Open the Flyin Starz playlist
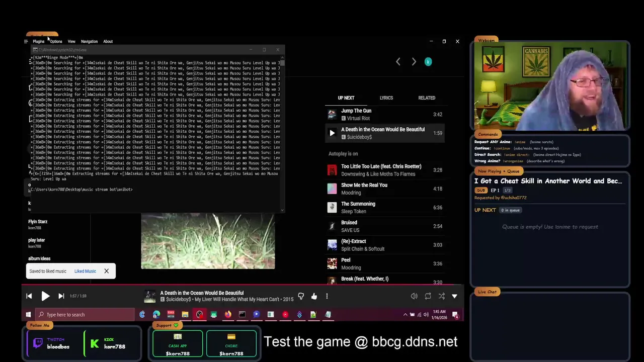Viewport: 644px width, 362px height. [x=38, y=224]
